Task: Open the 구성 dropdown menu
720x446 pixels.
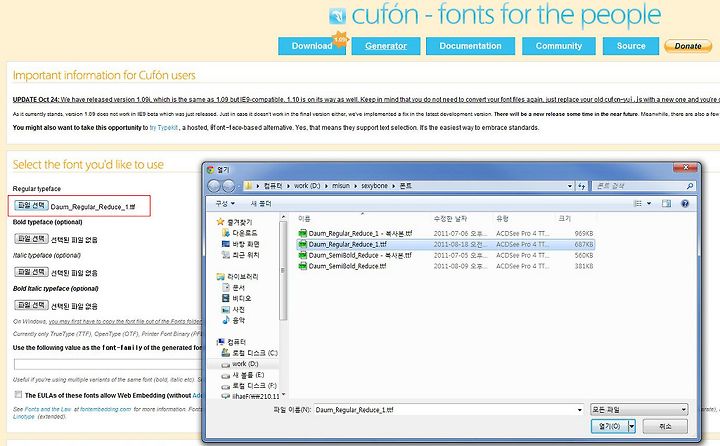Action: (225, 203)
